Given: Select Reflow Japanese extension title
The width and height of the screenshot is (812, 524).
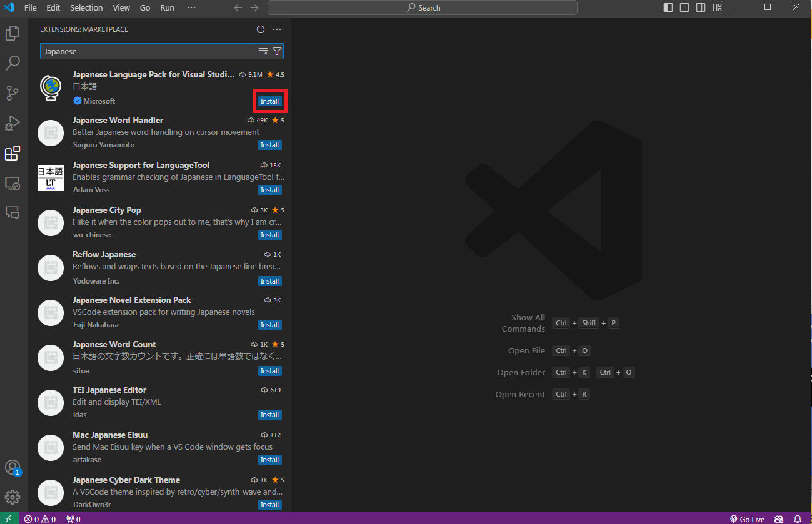Looking at the screenshot, I should pos(104,254).
